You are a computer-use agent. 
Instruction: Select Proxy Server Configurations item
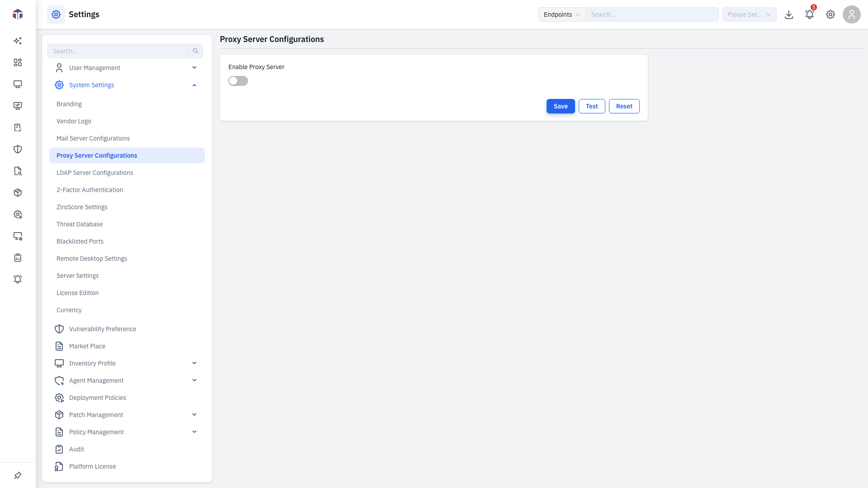tap(127, 155)
